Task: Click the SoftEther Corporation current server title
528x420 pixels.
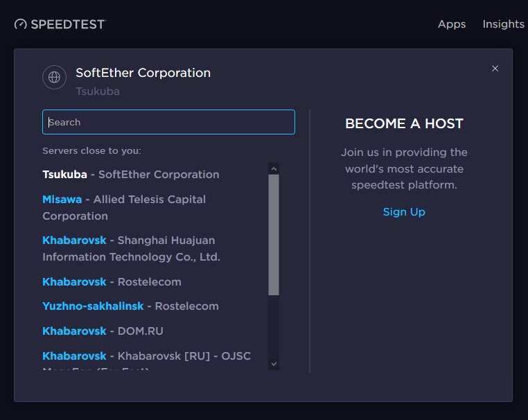Action: point(143,73)
